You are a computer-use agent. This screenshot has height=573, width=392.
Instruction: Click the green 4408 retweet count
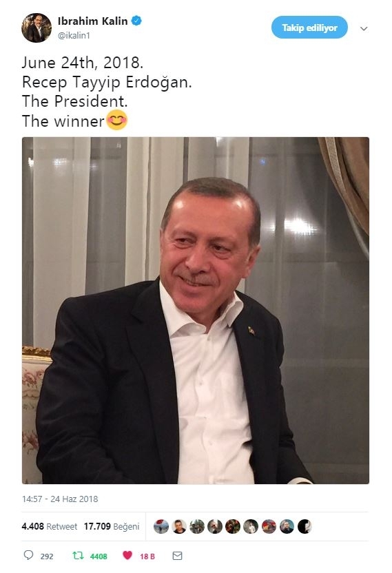(x=99, y=556)
